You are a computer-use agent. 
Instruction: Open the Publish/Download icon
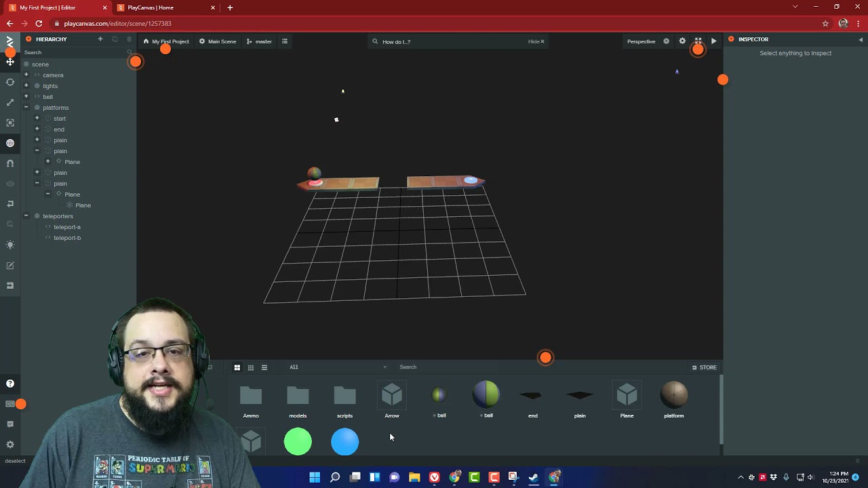10,286
